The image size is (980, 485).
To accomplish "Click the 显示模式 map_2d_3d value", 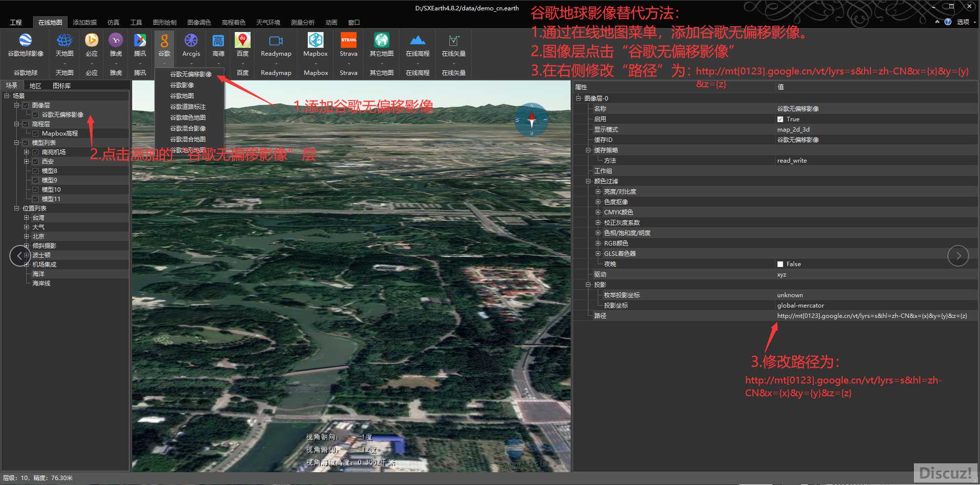I will (x=794, y=130).
